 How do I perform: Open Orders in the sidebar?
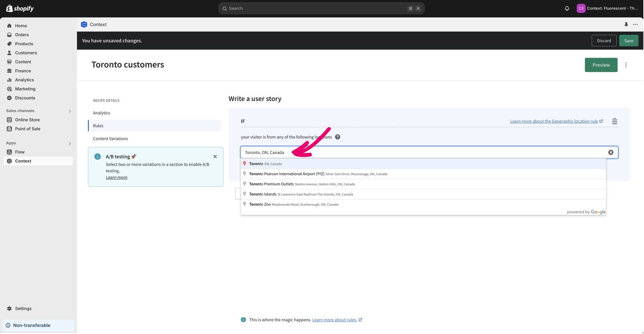pos(22,35)
